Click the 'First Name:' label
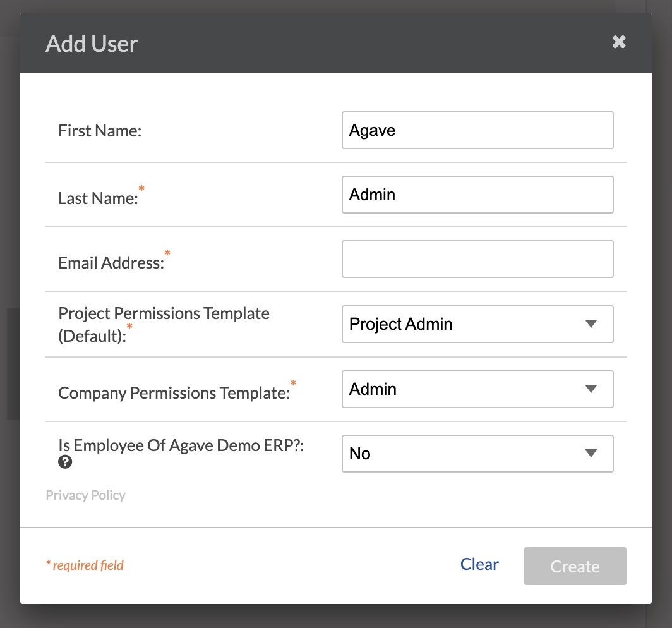Image resolution: width=672 pixels, height=628 pixels. coord(100,131)
